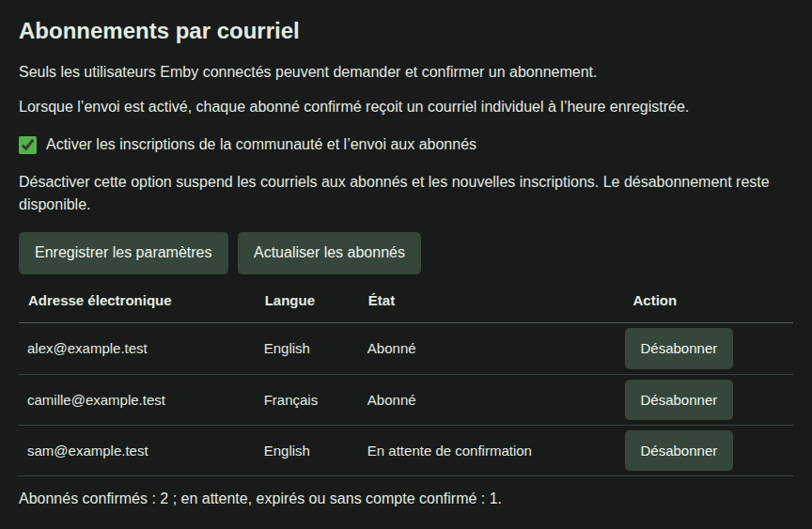Click the Abonnements par courriel heading

[x=159, y=31]
